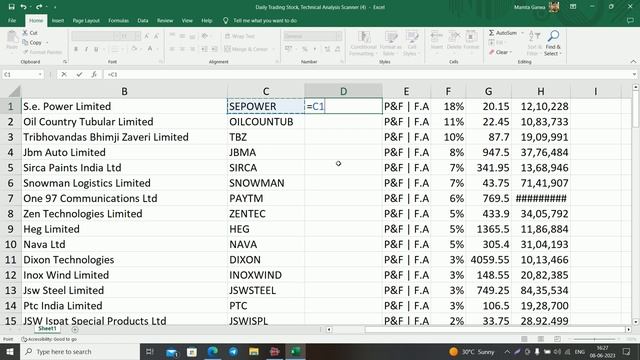Toggle Italic formatting
Screen dimensions: 640x360
click(86, 49)
